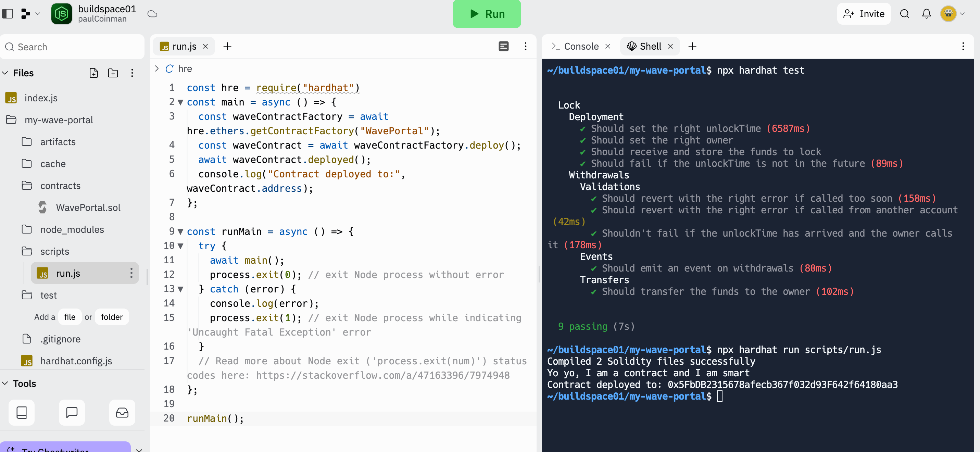Click the cloud sync status icon

pyautogui.click(x=153, y=14)
